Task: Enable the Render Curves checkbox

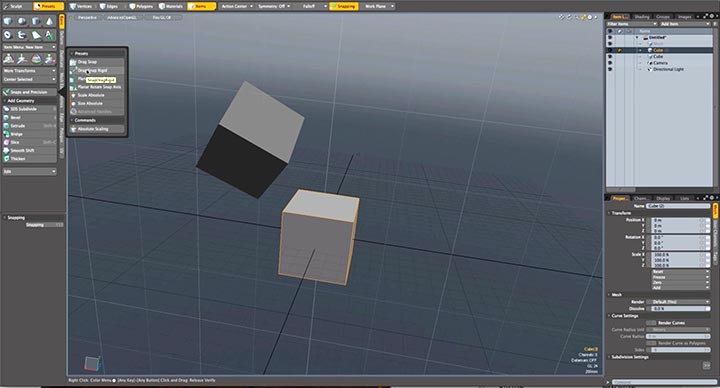Action: 651,323
